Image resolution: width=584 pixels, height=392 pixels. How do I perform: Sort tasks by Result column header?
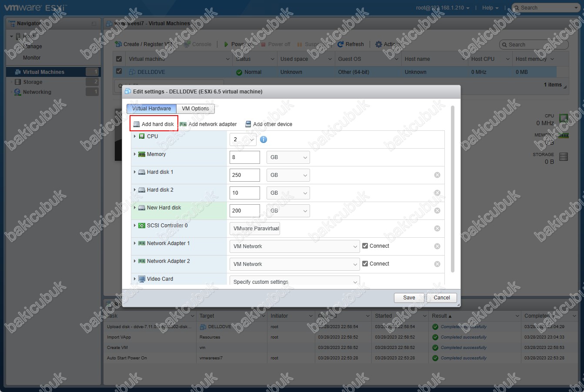point(474,316)
